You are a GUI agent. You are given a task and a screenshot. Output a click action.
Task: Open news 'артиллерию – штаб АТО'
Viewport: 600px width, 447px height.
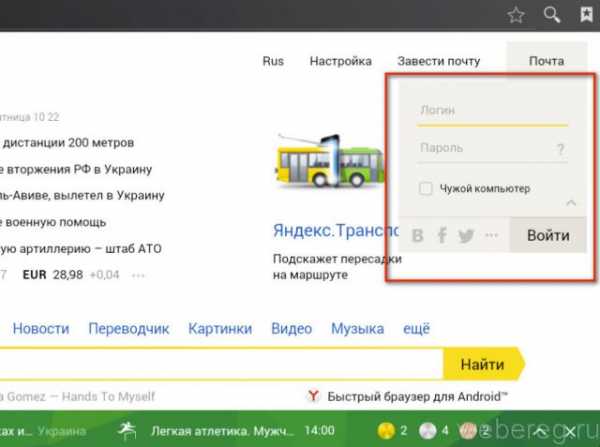[81, 249]
